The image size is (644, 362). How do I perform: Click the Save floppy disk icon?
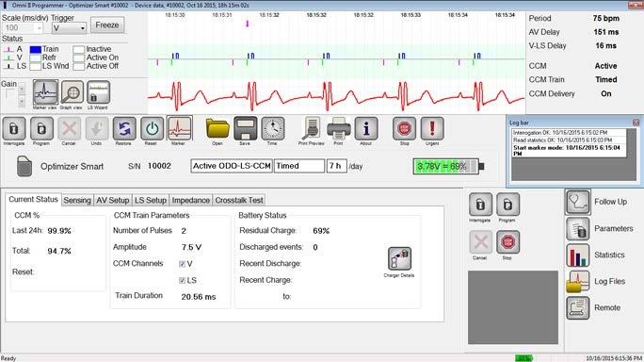pos(245,129)
